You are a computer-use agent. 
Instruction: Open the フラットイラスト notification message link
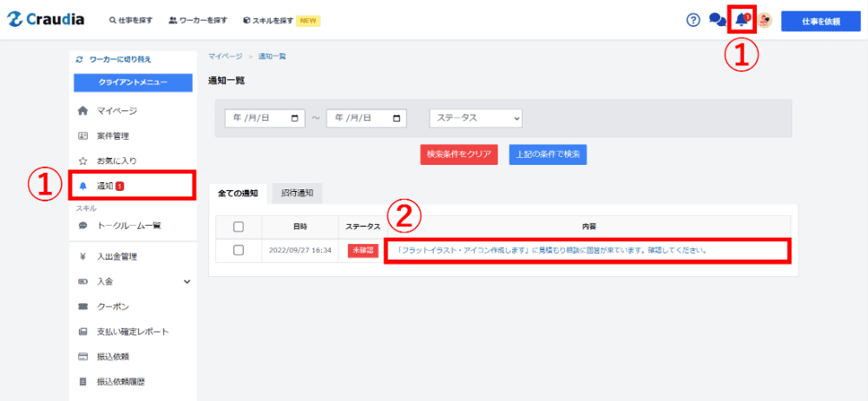[x=550, y=251]
